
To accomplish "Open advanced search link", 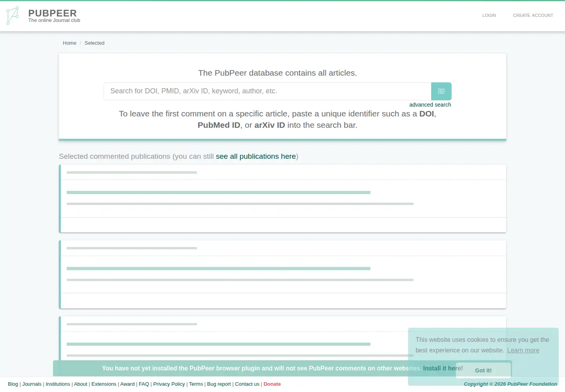I will click(x=430, y=105).
